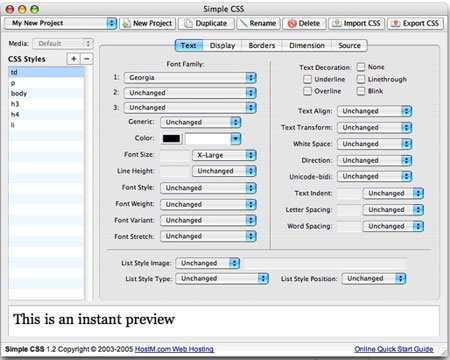View the Source tab
The image size is (450, 360).
[349, 46]
